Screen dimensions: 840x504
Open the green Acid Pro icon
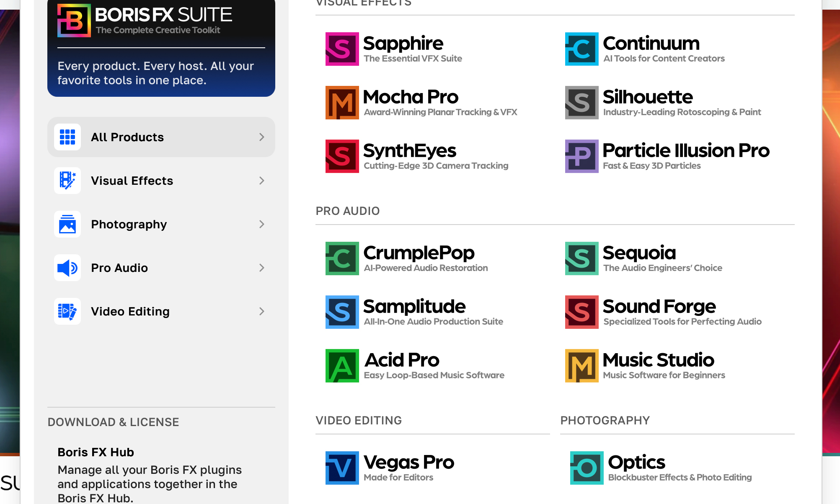342,366
